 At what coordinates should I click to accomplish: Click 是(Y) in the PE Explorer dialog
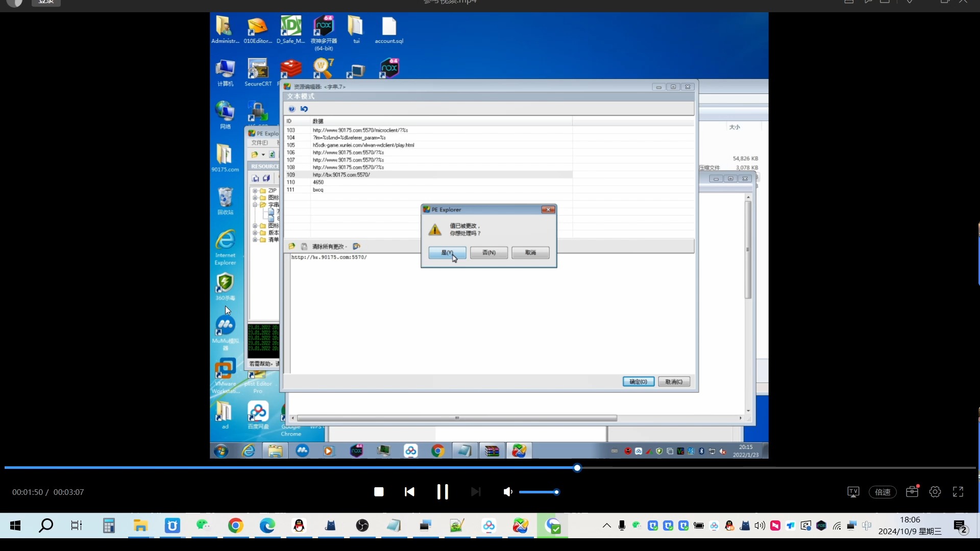(447, 253)
